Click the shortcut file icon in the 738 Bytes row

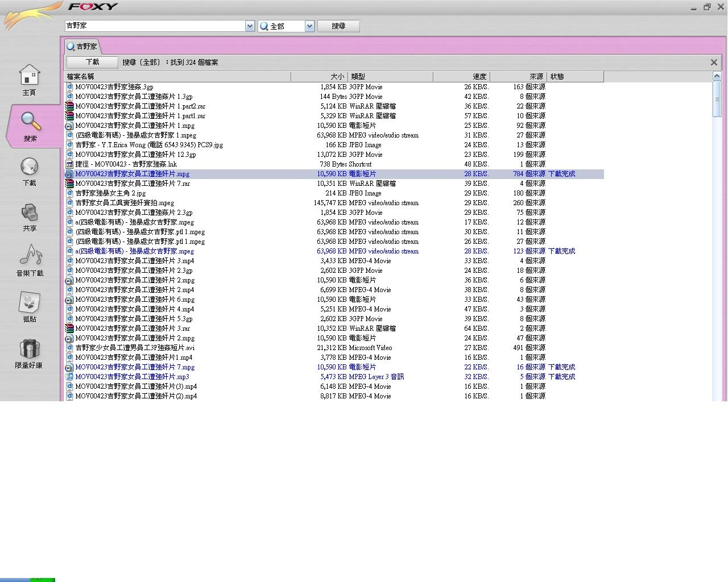tap(69, 164)
